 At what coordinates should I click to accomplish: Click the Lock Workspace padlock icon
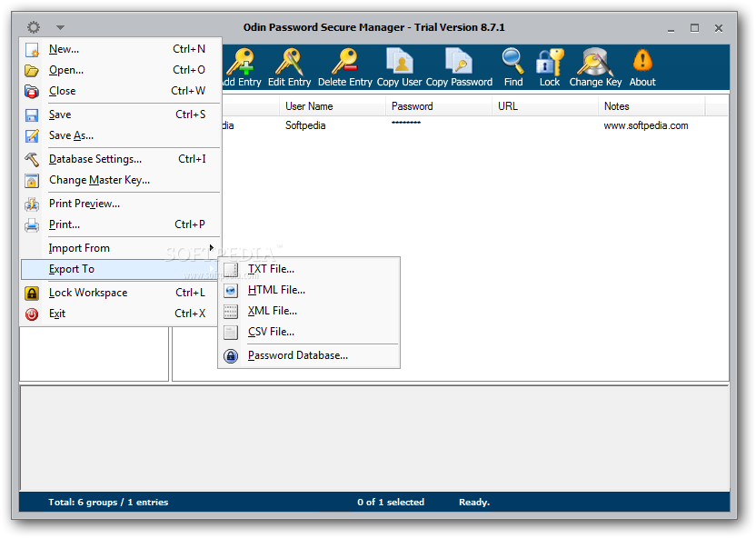32,294
